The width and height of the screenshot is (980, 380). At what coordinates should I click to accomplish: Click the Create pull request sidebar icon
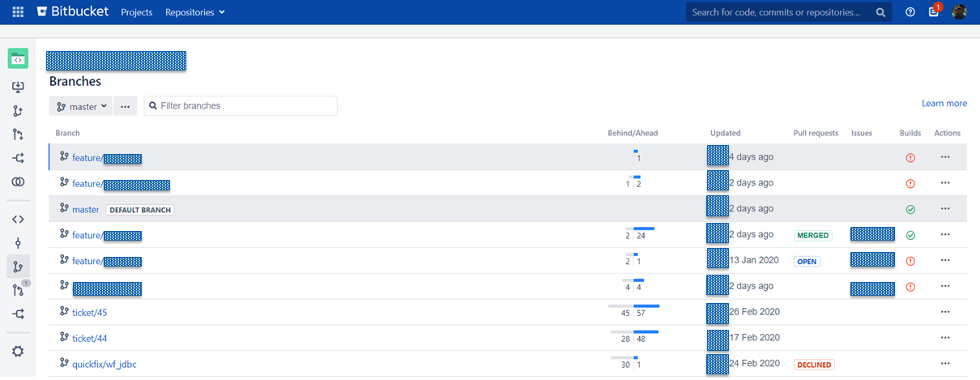(x=18, y=134)
